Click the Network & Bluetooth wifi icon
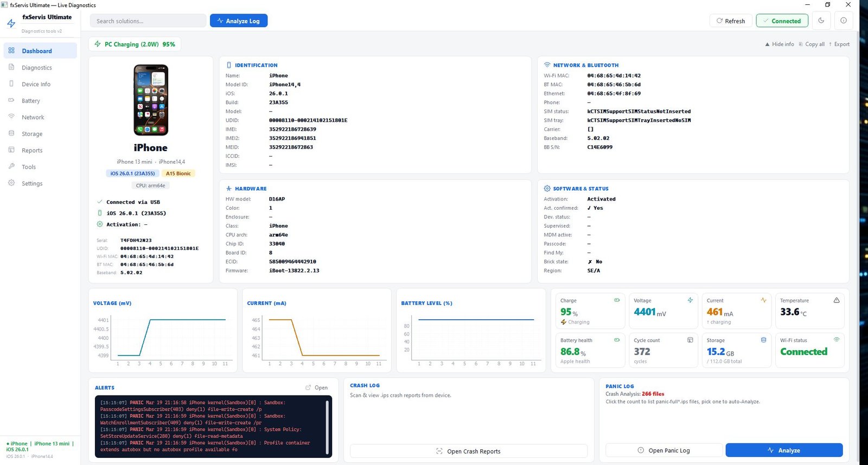This screenshot has height=465, width=868. [x=547, y=65]
